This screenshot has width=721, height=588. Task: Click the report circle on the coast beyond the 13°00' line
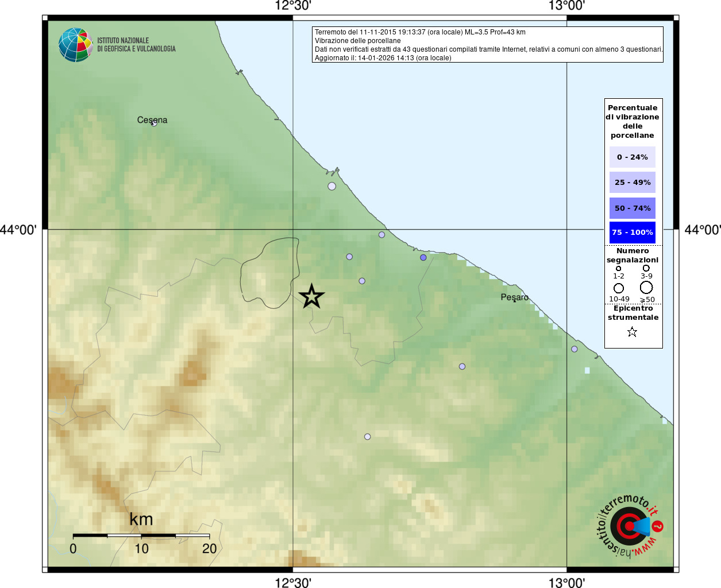coord(575,349)
